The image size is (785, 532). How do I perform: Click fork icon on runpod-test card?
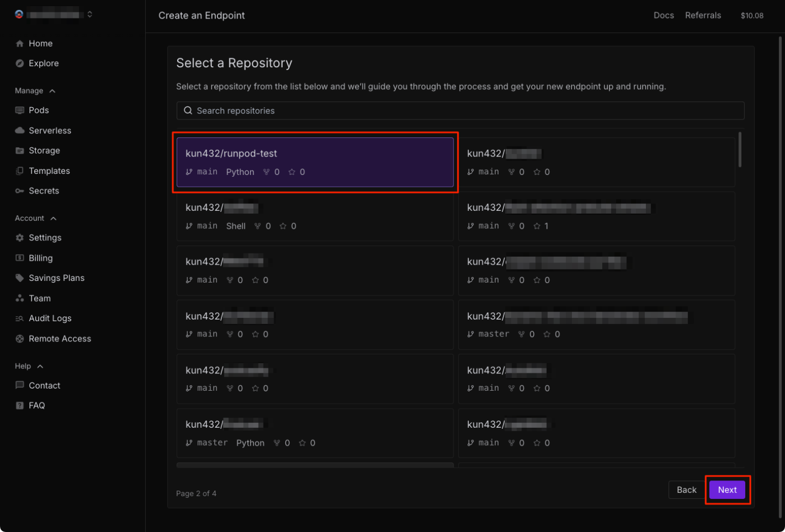tap(266, 172)
